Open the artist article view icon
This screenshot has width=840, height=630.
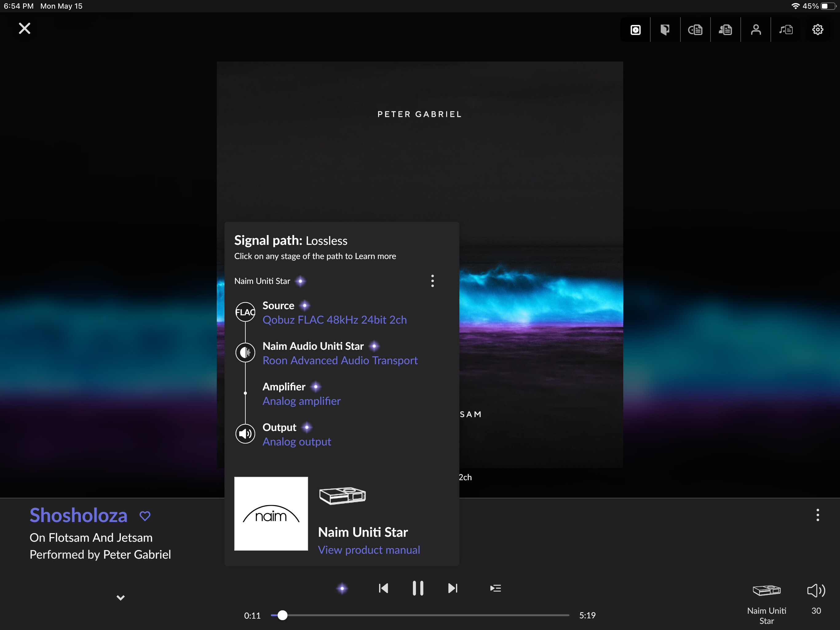[725, 30]
